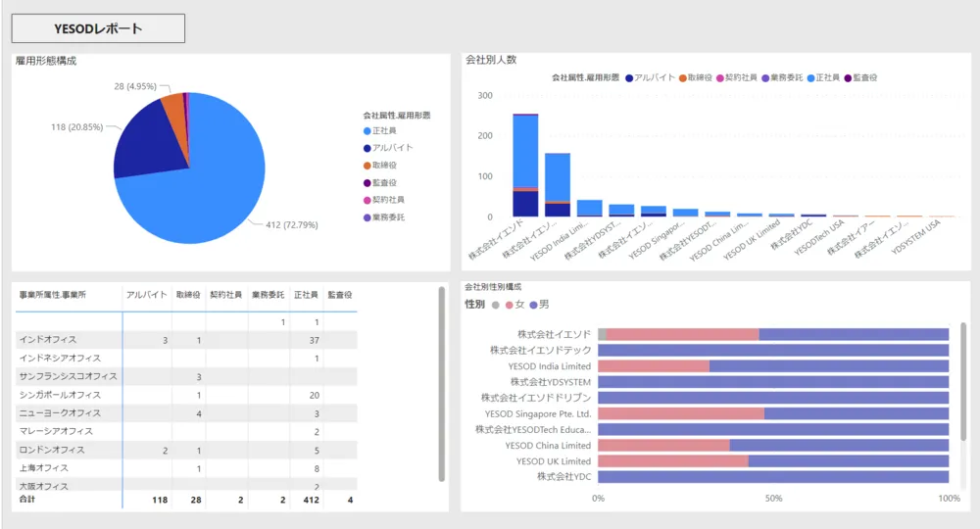Select 業務委託 in the bar chart legend

[782, 78]
